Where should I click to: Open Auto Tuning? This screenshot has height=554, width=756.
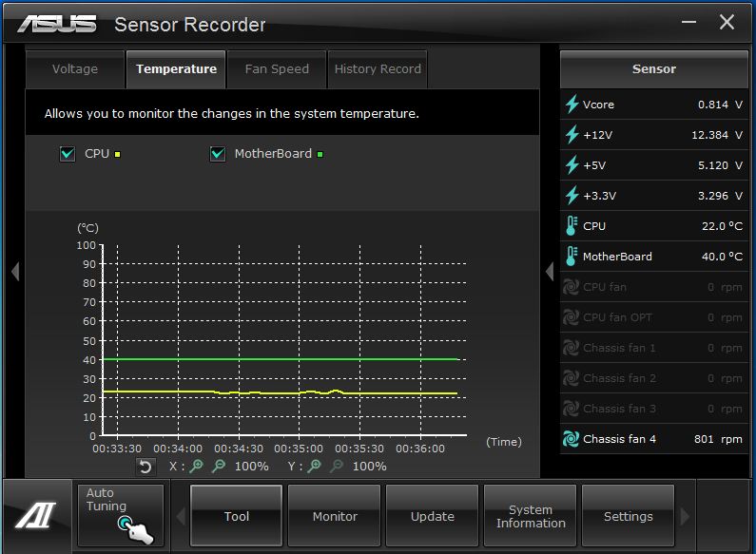coord(121,515)
